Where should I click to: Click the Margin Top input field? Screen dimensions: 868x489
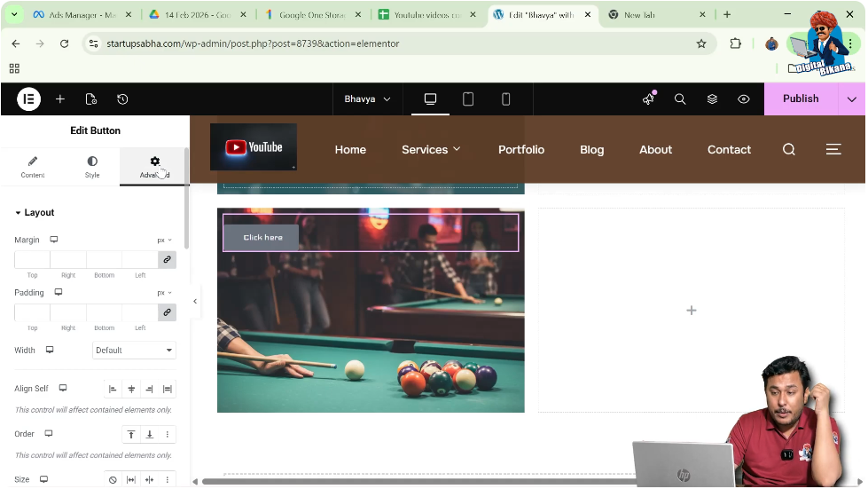32,260
